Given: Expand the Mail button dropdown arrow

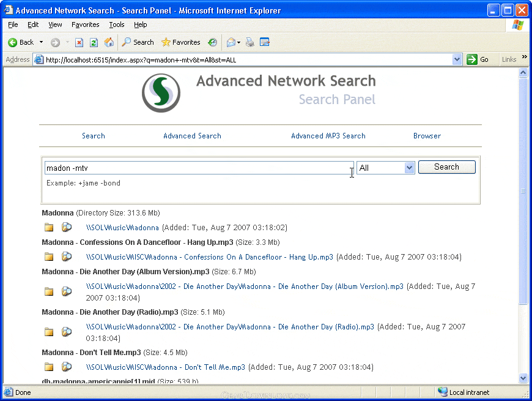Looking at the screenshot, I should pos(239,42).
